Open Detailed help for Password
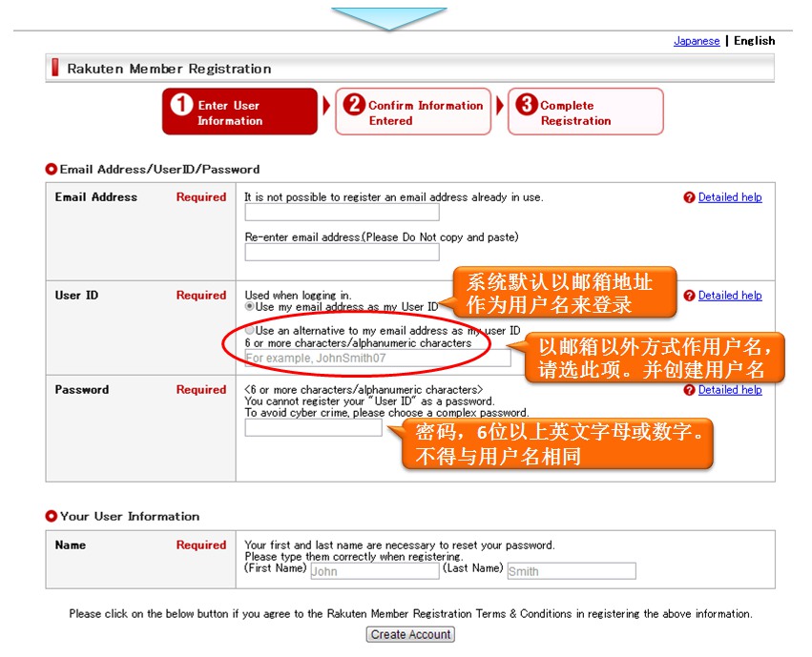The image size is (812, 657). coord(730,390)
